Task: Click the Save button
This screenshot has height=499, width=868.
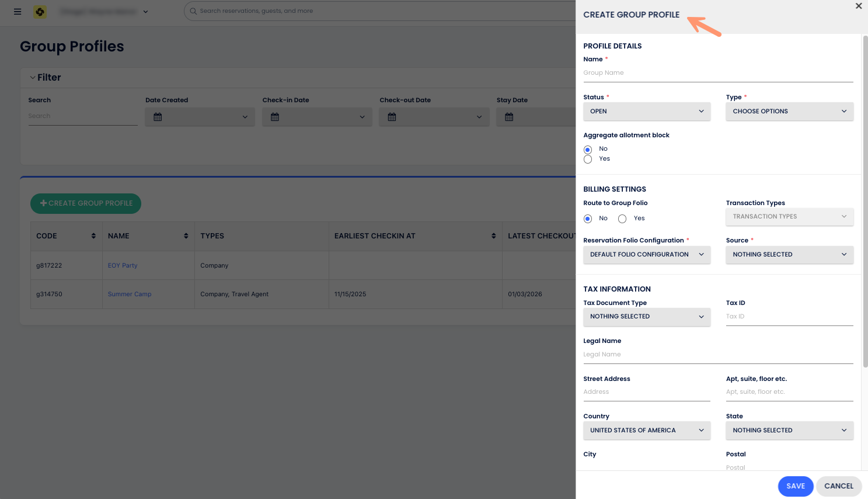Action: pos(795,486)
